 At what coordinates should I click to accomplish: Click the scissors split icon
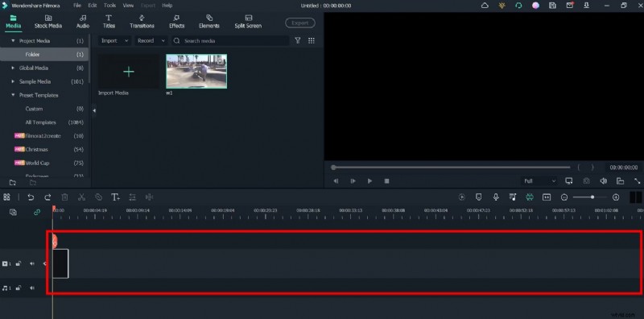pyautogui.click(x=81, y=197)
